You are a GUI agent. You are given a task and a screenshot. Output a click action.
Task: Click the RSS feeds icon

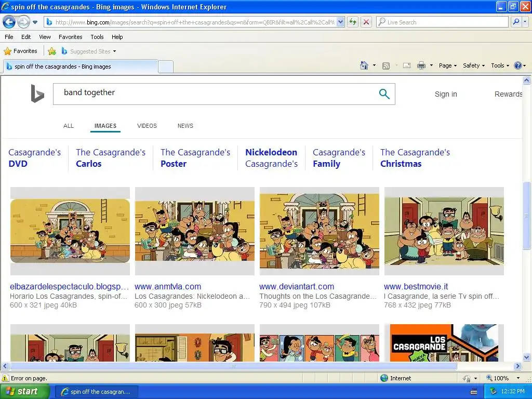(386, 66)
